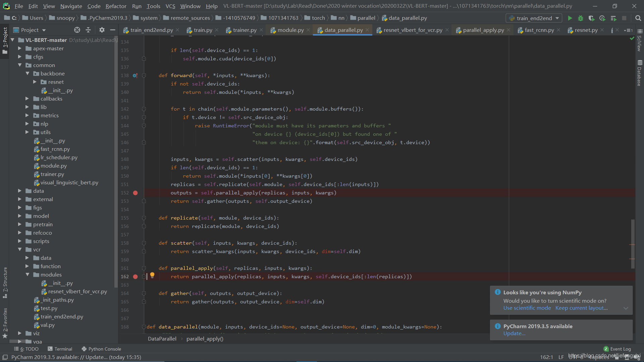Close the train.py tab
Viewport: 644px width, 362px height.
[217, 30]
